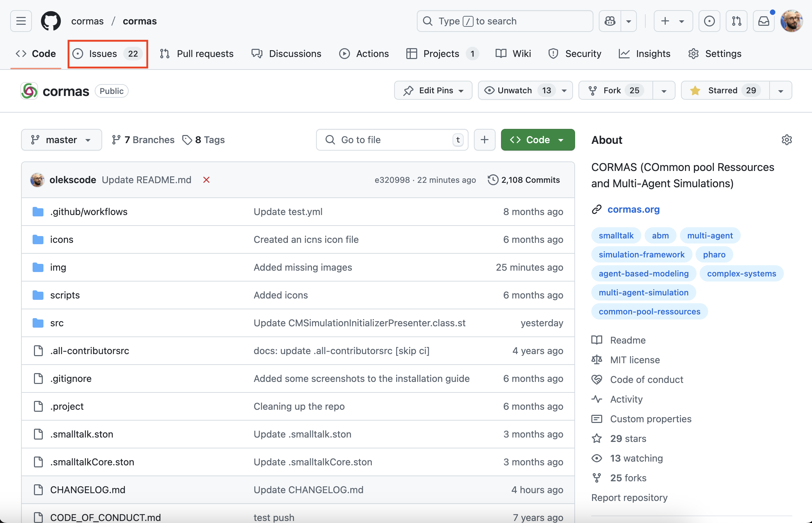Open the Edit Pins dropdown

pos(433,90)
